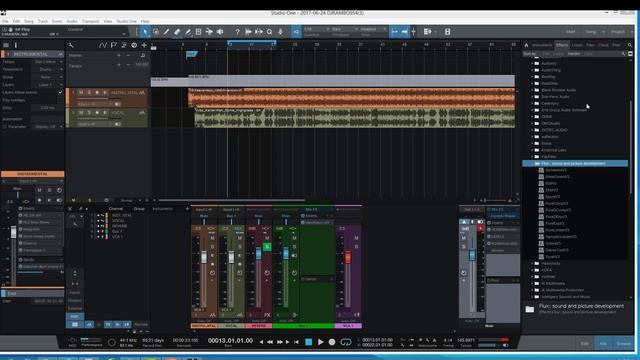Click the Remote button in mixer

click(x=141, y=324)
